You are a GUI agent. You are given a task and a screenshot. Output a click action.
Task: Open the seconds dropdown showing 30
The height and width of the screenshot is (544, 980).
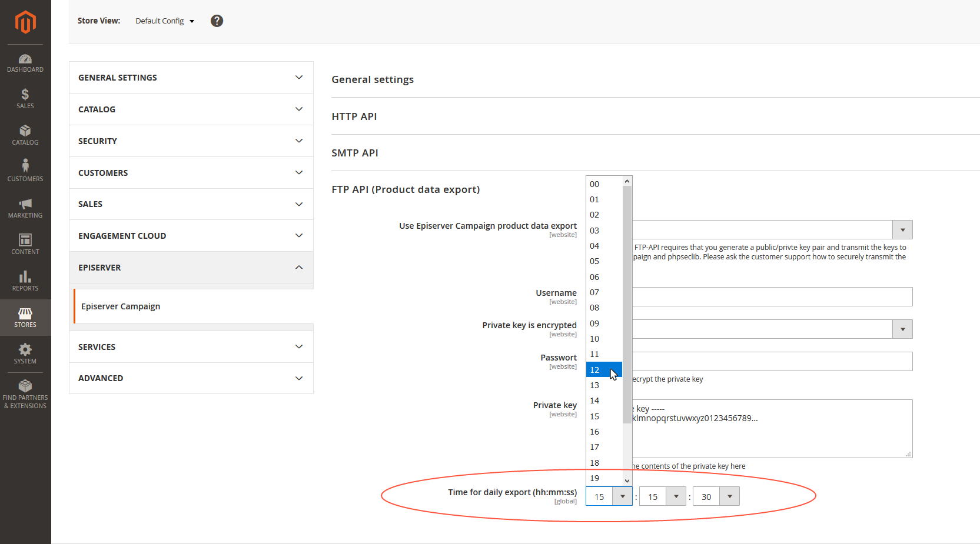pyautogui.click(x=716, y=496)
